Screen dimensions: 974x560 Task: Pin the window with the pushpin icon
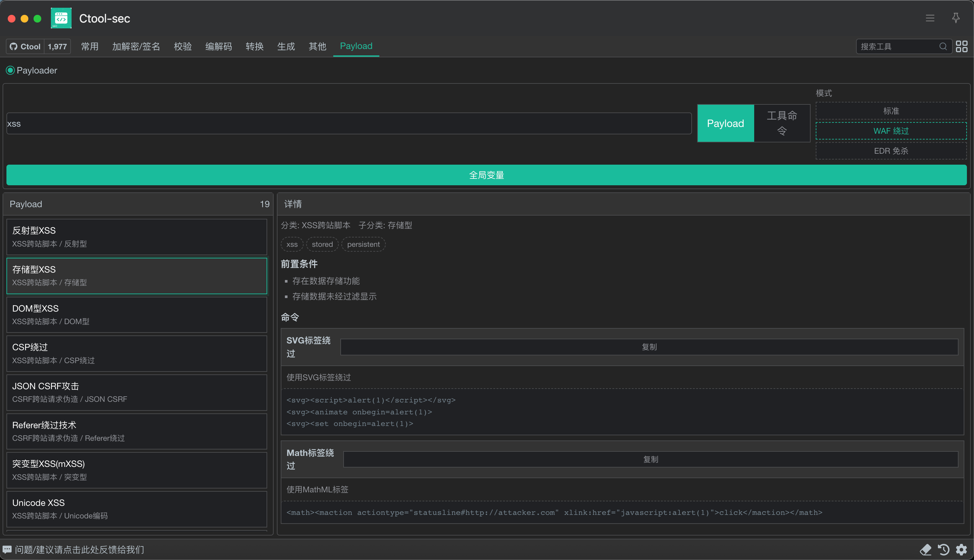pyautogui.click(x=956, y=18)
